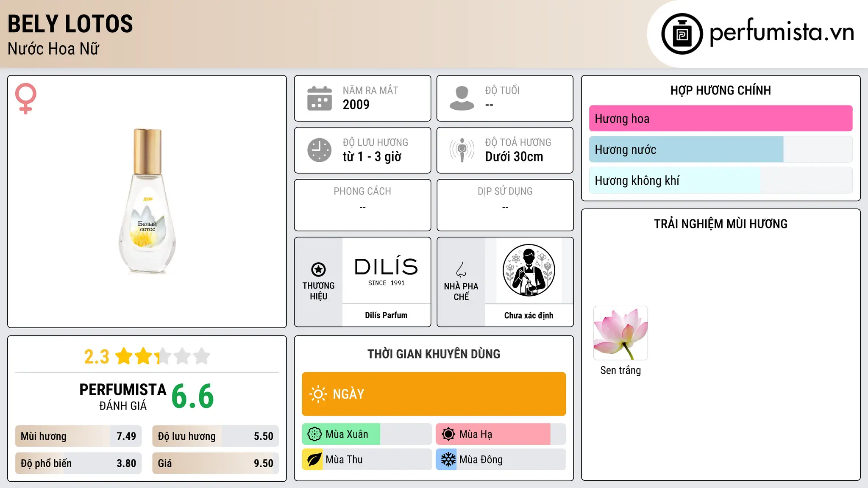This screenshot has height=488, width=868.
Task: Click the Giá 9.50 score bar
Action: [x=215, y=463]
